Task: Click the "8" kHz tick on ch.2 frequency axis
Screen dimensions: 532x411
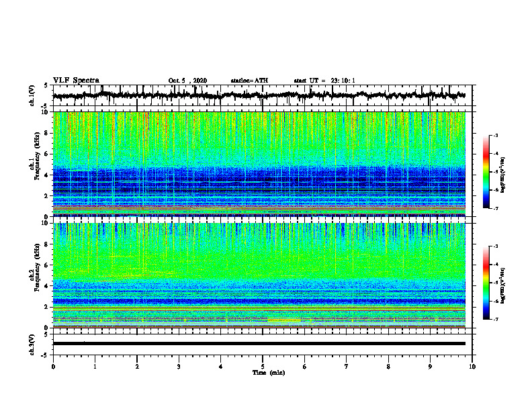Action: [x=47, y=244]
